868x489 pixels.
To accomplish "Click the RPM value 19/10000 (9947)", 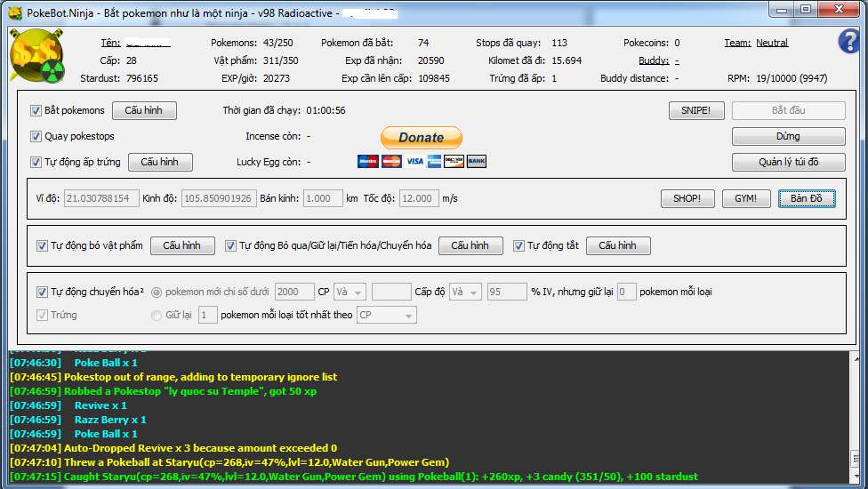I will click(792, 78).
